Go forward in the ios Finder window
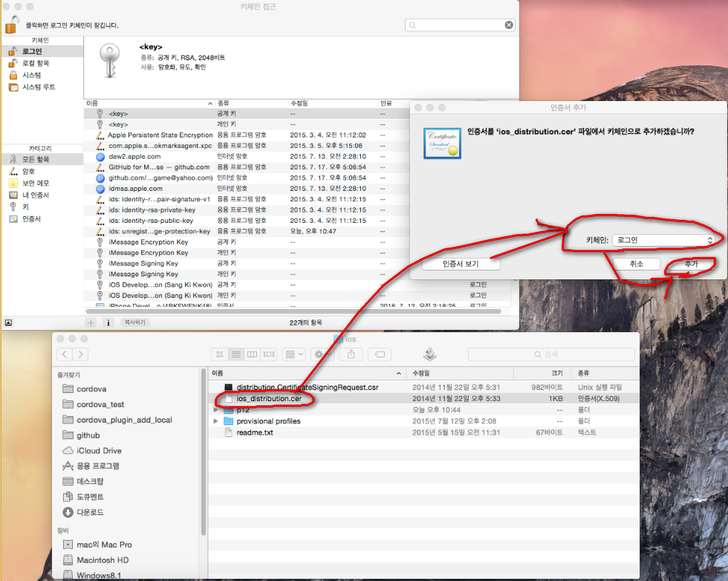This screenshot has height=581, width=728. 80,354
